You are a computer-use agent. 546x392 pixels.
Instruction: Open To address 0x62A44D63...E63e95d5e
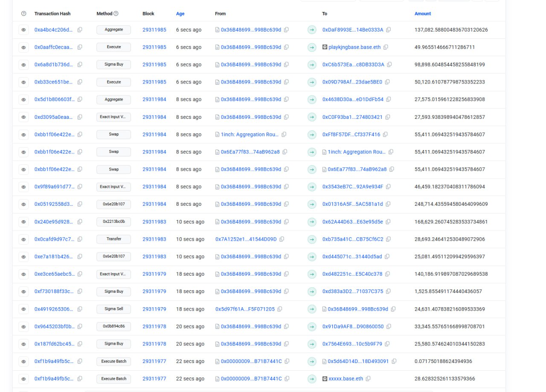pyautogui.click(x=353, y=222)
